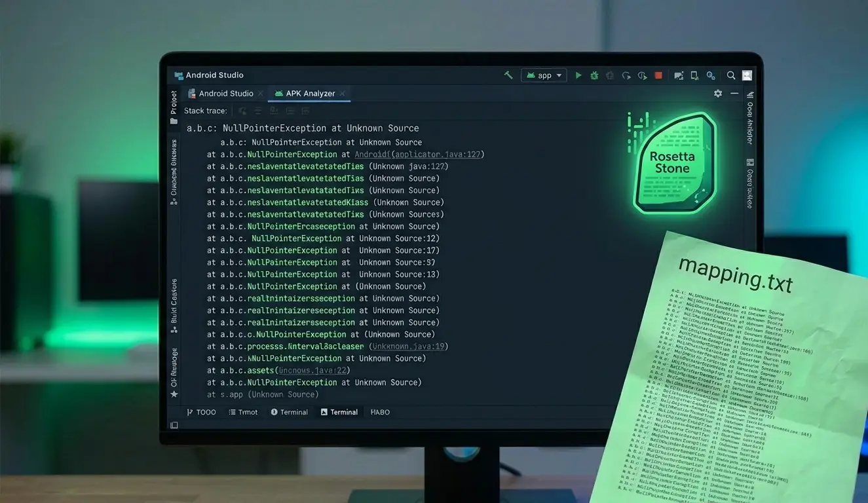Image resolution: width=868 pixels, height=503 pixels.
Task: Select the line ending 'Unknown Sources)'
Action: pos(325,214)
